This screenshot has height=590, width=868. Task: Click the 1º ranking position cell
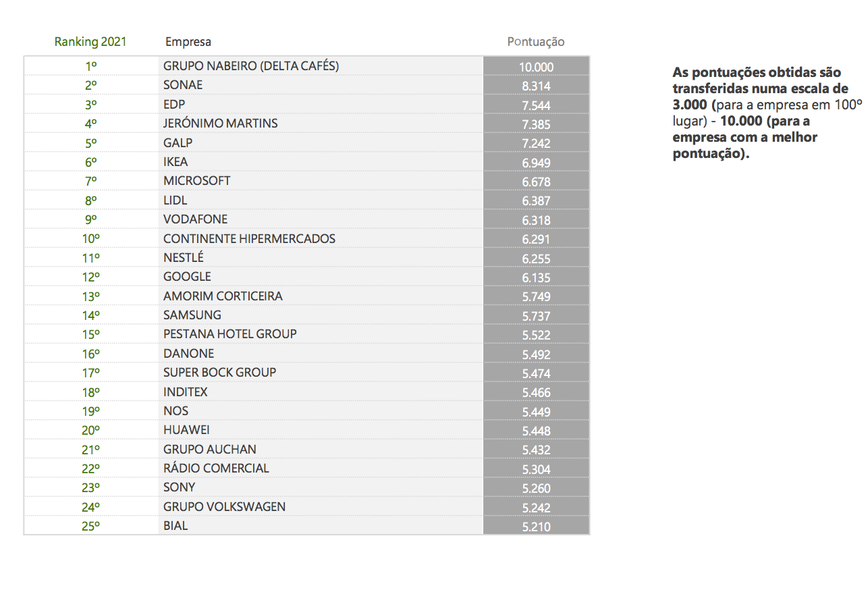click(91, 66)
